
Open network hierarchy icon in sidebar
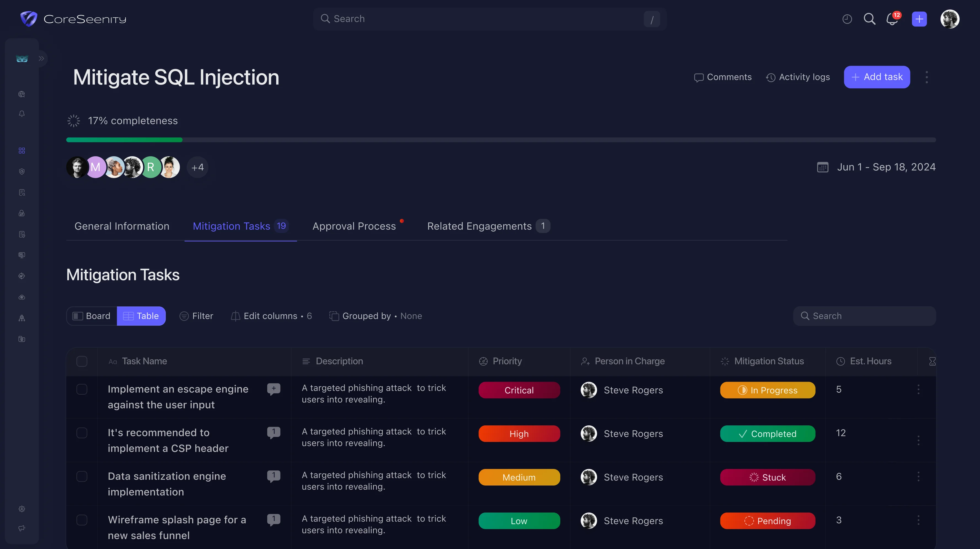pyautogui.click(x=22, y=318)
